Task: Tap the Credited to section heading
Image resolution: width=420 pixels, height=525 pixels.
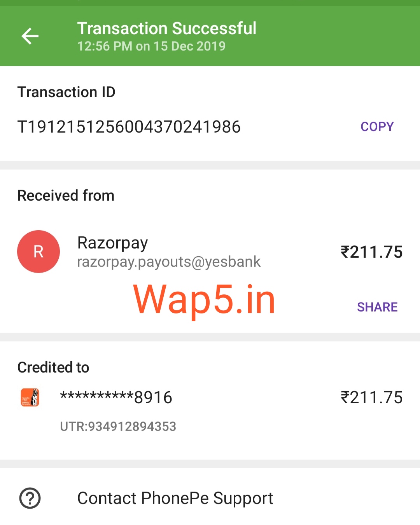Action: pyautogui.click(x=53, y=367)
